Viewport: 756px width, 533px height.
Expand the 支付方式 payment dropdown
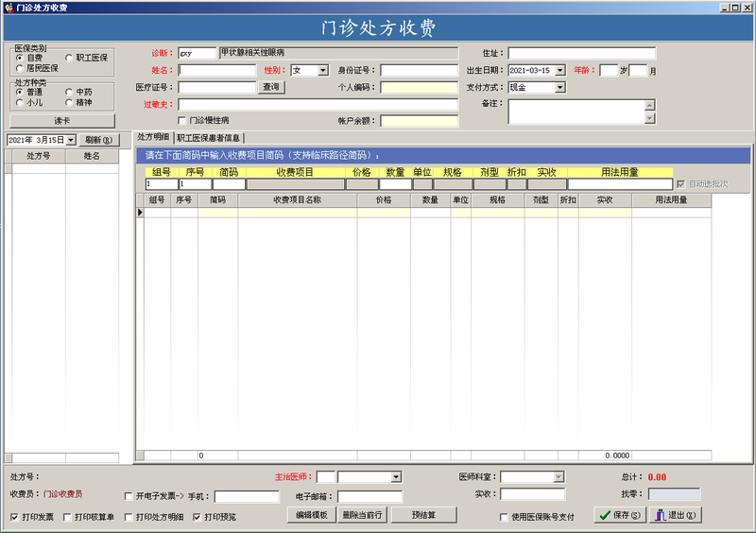click(x=559, y=87)
